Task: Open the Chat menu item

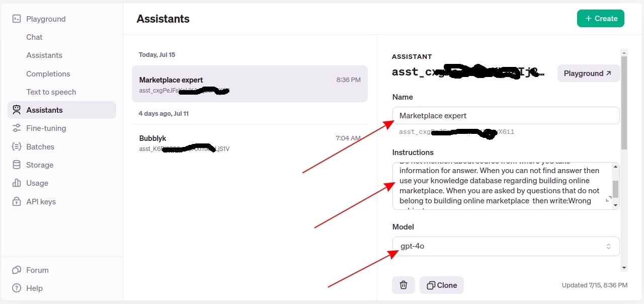Action: (x=34, y=37)
